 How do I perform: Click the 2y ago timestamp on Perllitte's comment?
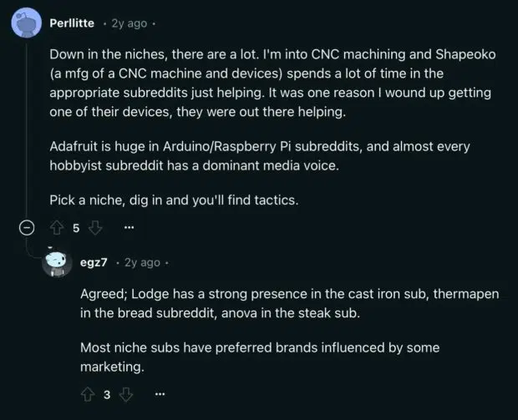point(128,23)
